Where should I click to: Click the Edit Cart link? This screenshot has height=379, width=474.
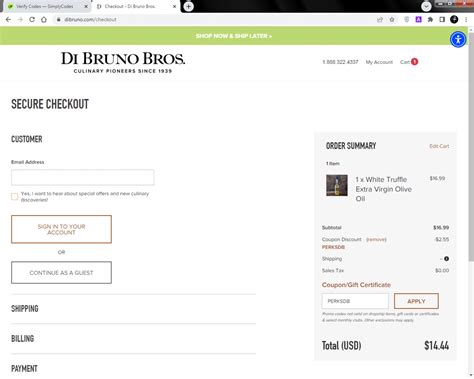tap(439, 146)
